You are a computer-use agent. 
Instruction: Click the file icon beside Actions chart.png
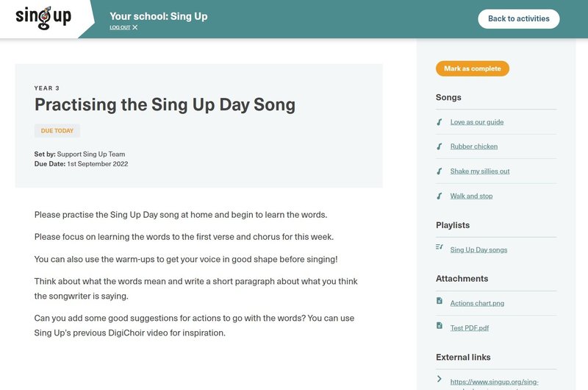439,301
